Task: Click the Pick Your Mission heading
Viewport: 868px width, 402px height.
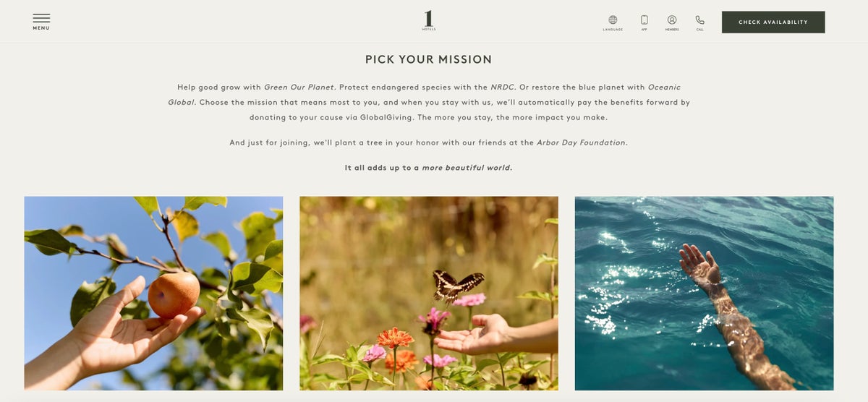Action: (428, 59)
